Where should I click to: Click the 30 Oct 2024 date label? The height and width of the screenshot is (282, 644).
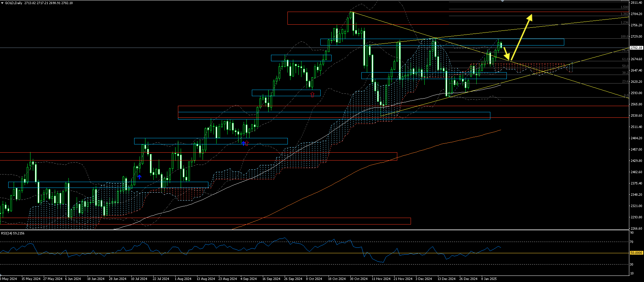(x=359, y=279)
